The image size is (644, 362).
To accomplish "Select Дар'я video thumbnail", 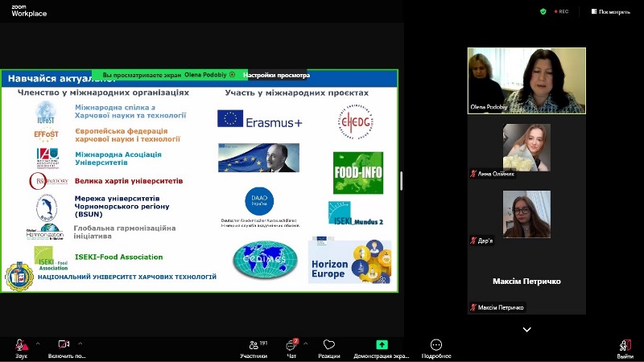I will pyautogui.click(x=526, y=214).
